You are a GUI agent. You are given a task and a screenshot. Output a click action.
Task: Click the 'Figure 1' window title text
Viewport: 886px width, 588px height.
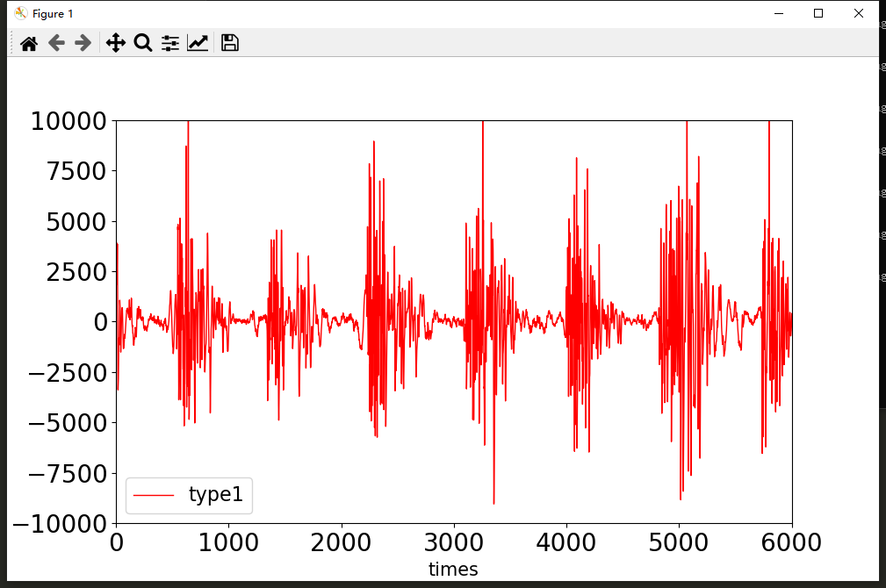point(54,13)
